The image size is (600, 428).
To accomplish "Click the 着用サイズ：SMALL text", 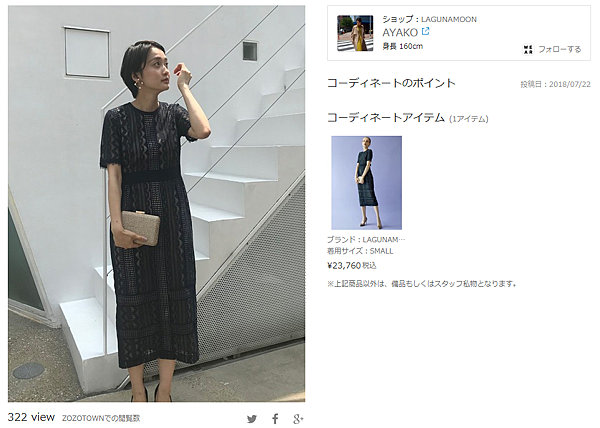I will pyautogui.click(x=360, y=251).
